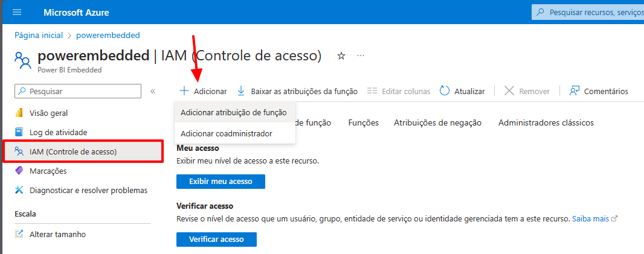Screen dimensions: 644x254
Task: Click the favorite star icon
Action: [x=341, y=56]
